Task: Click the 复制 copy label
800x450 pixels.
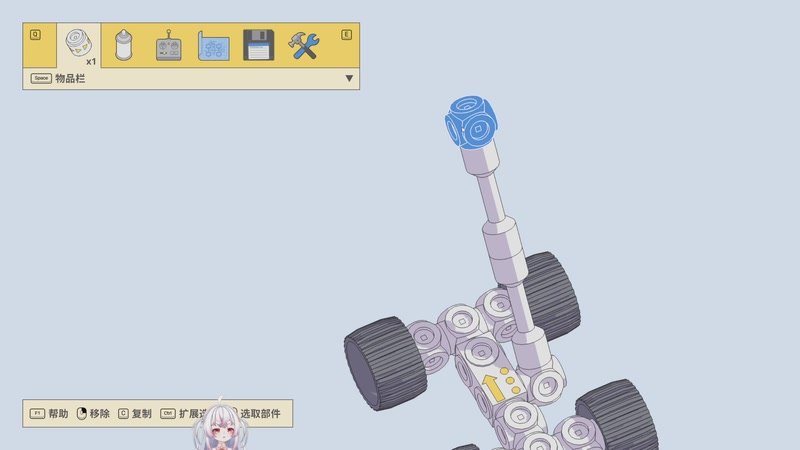Action: tap(141, 413)
